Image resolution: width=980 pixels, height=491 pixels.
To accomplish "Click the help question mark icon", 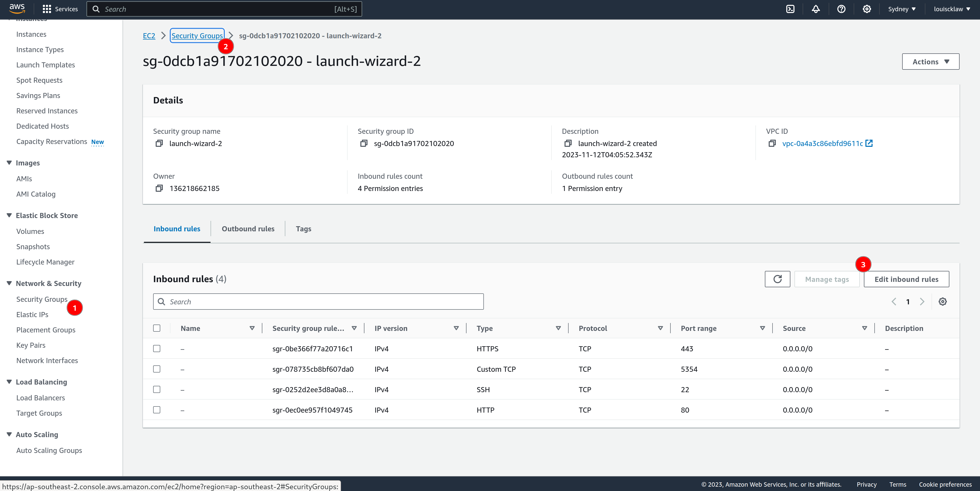I will point(841,9).
